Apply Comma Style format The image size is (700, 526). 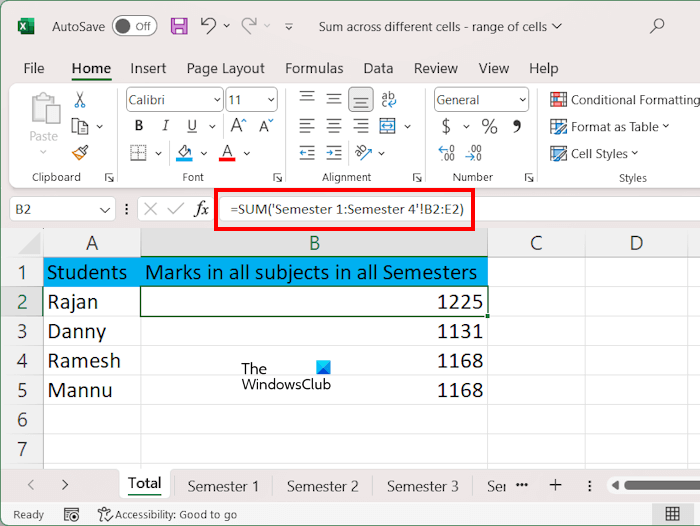517,126
